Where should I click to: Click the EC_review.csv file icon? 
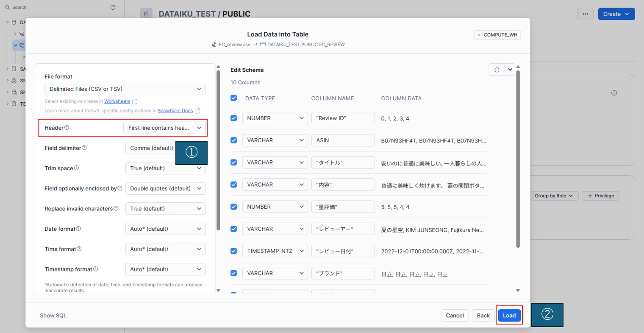coord(214,45)
